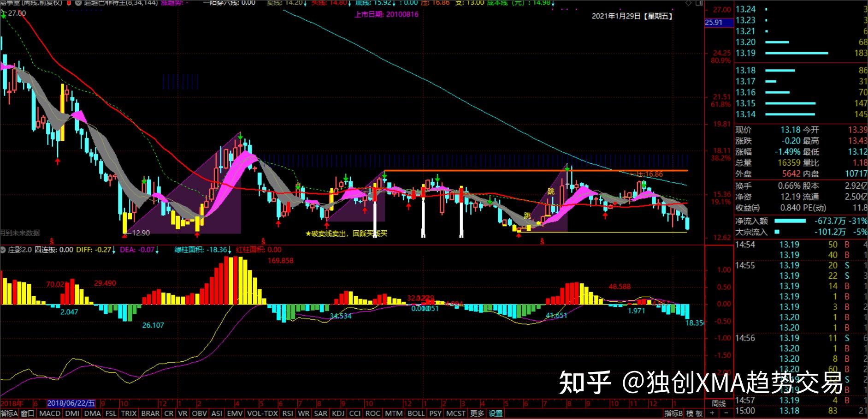The width and height of the screenshot is (868, 419).
Task: Show the MCST indicator
Action: [x=456, y=413]
